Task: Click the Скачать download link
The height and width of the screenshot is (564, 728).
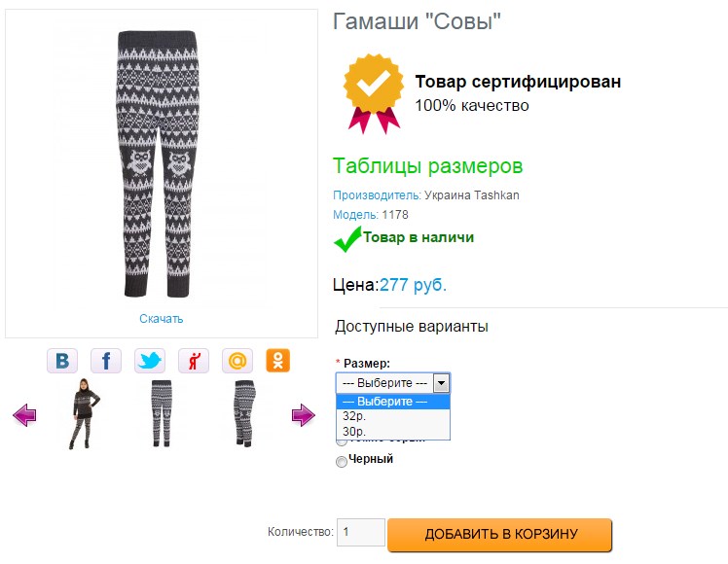Action: [161, 319]
